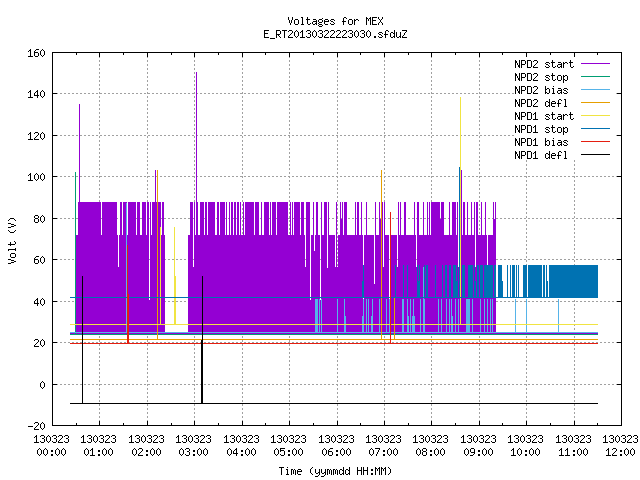This screenshot has width=640, height=480.
Task: Click the x-axis tick label 03:00
Action: coord(193,452)
